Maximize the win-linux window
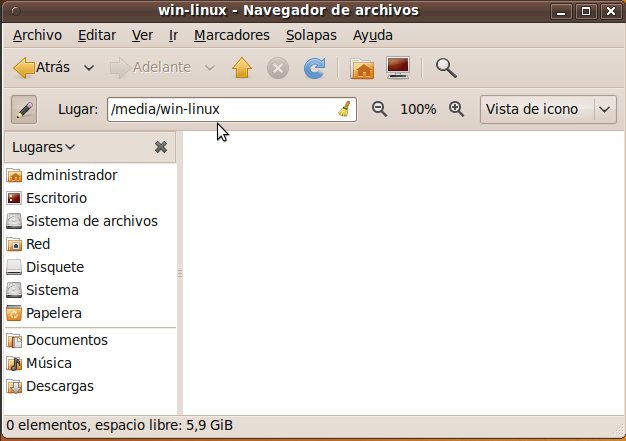This screenshot has height=441, width=626. click(586, 11)
